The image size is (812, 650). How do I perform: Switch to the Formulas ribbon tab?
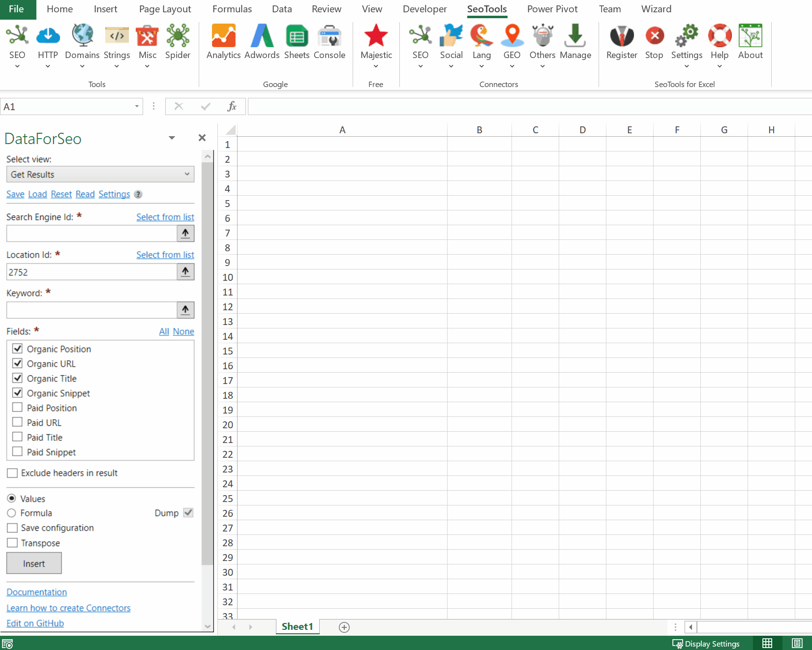pos(232,9)
